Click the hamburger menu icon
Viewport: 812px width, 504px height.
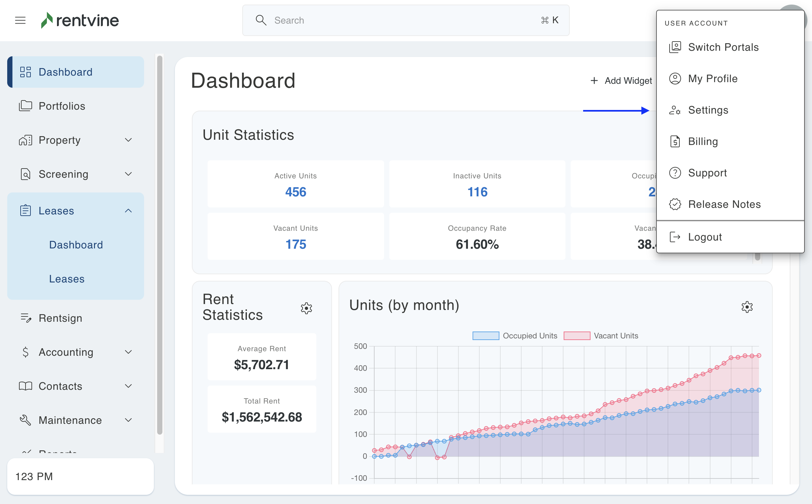(x=20, y=20)
